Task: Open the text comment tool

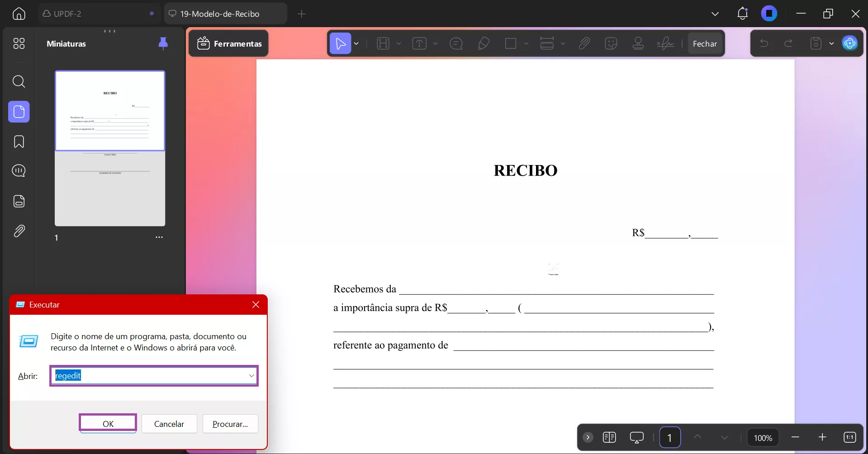Action: [456, 43]
